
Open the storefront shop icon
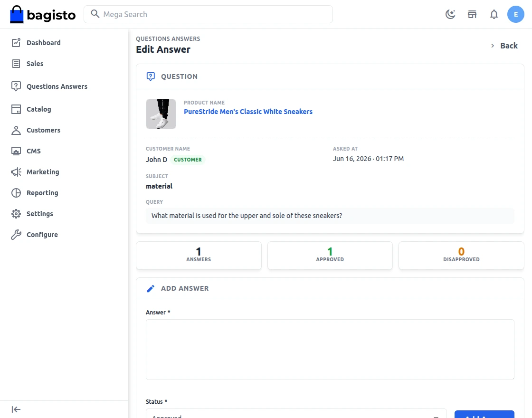click(x=472, y=14)
